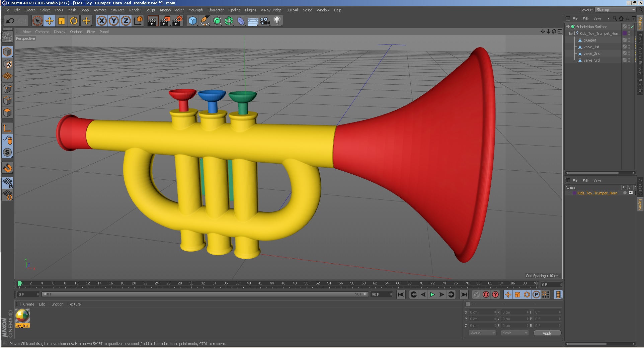Activate the Move tool
This screenshot has height=348, width=644.
point(50,21)
